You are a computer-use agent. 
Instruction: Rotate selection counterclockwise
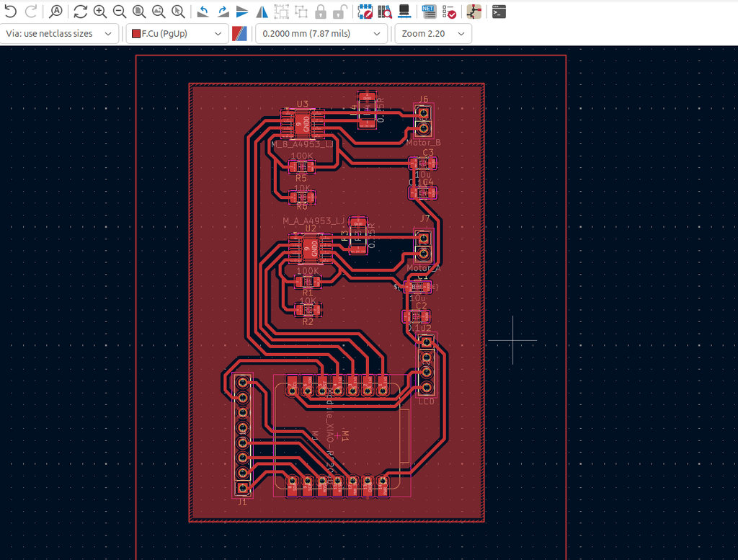(204, 12)
